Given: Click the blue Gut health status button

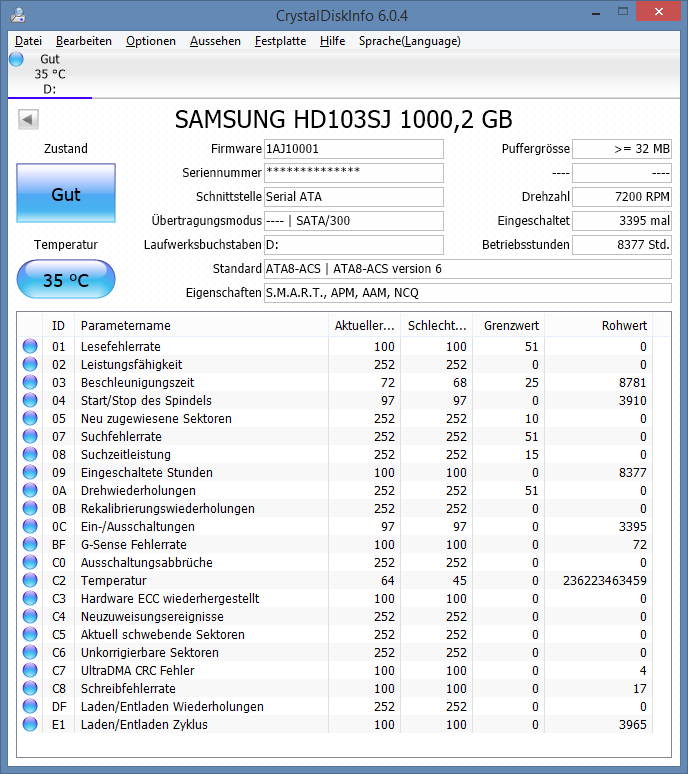Looking at the screenshot, I should click(x=66, y=194).
